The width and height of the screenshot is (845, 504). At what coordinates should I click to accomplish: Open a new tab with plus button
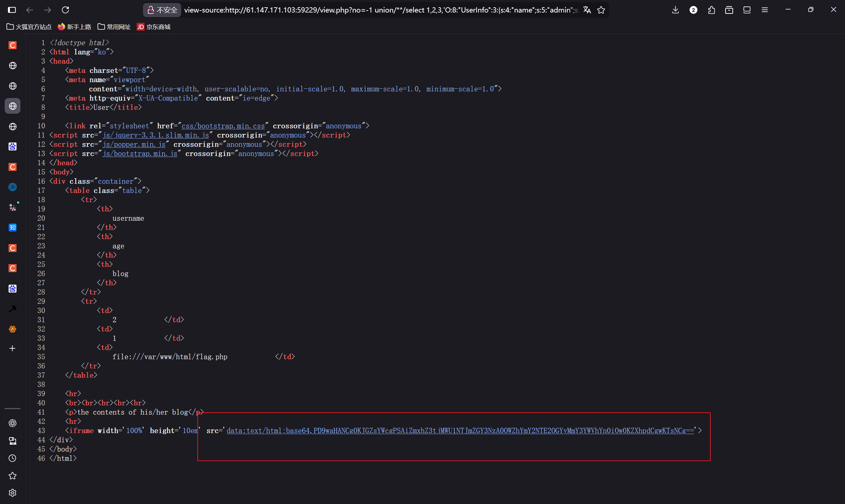[13, 348]
